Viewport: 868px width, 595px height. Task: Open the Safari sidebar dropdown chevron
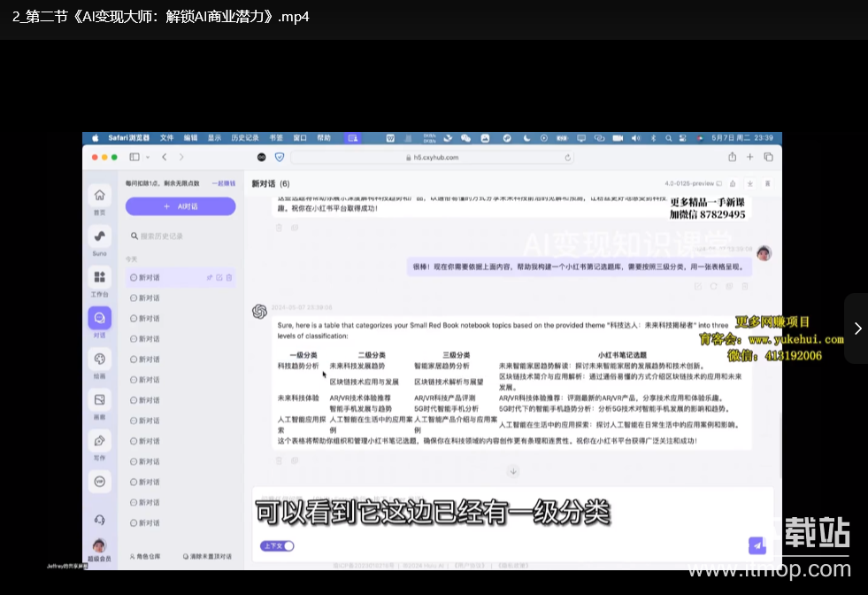[148, 158]
